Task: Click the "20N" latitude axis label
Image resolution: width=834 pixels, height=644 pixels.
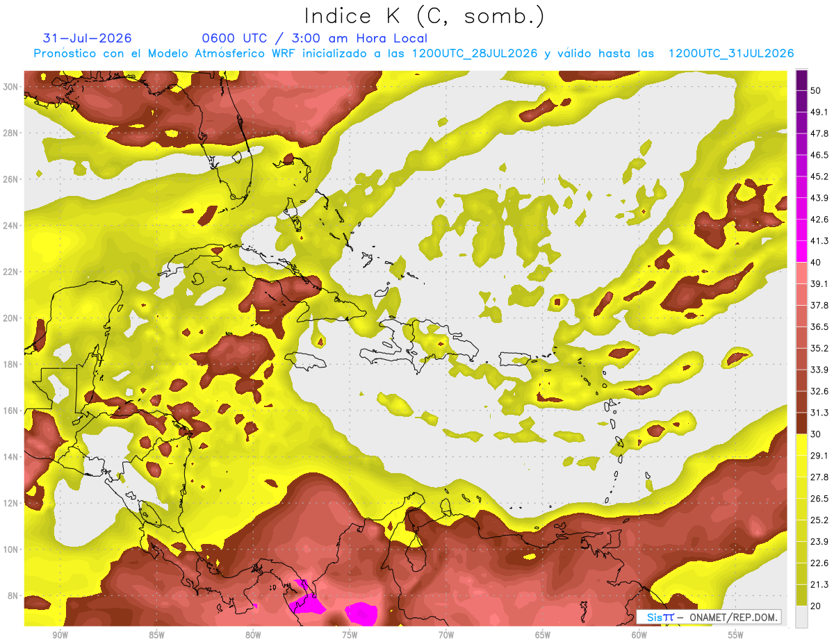Action: pos(11,318)
